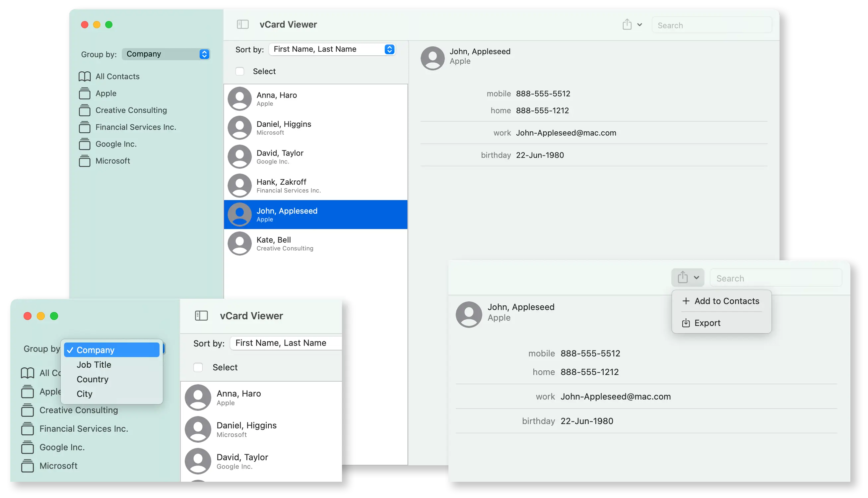Screen dimensions: 868x498
Task: Choose Company in Group by popup menu
Action: point(111,350)
